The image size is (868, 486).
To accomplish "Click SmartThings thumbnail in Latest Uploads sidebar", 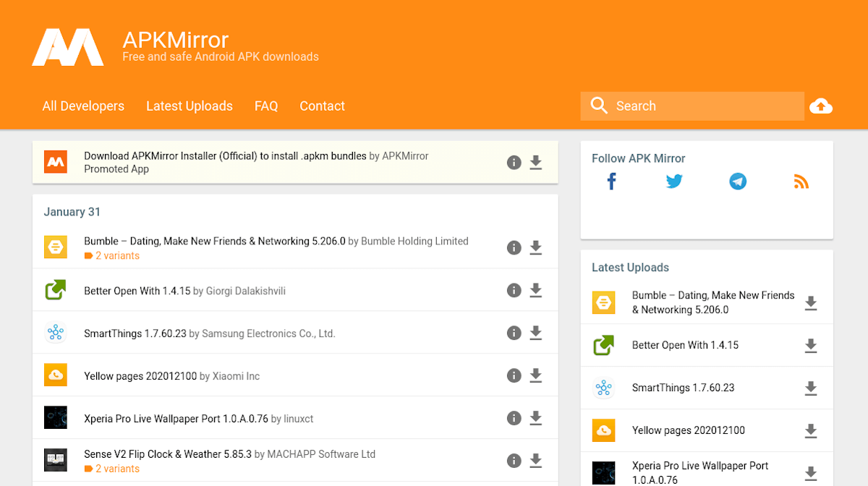I will pos(604,388).
